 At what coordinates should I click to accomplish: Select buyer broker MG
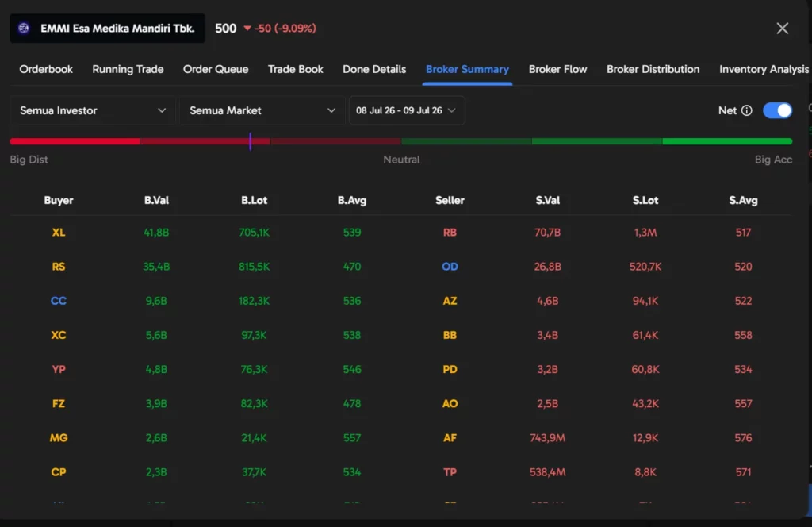tap(59, 438)
